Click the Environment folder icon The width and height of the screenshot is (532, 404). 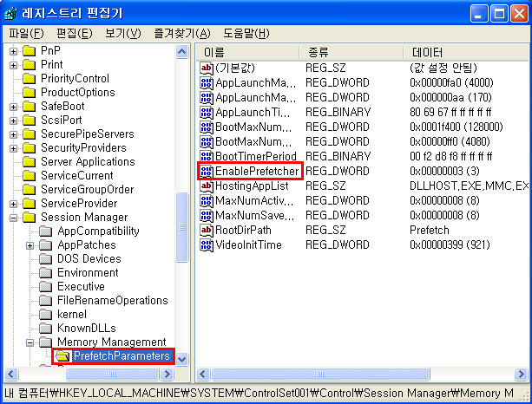[46, 273]
